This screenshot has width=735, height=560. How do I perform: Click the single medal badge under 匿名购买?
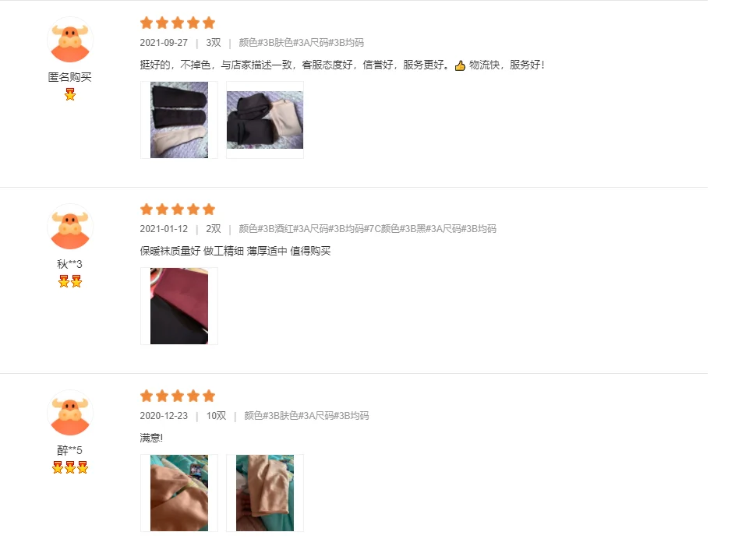click(x=70, y=94)
